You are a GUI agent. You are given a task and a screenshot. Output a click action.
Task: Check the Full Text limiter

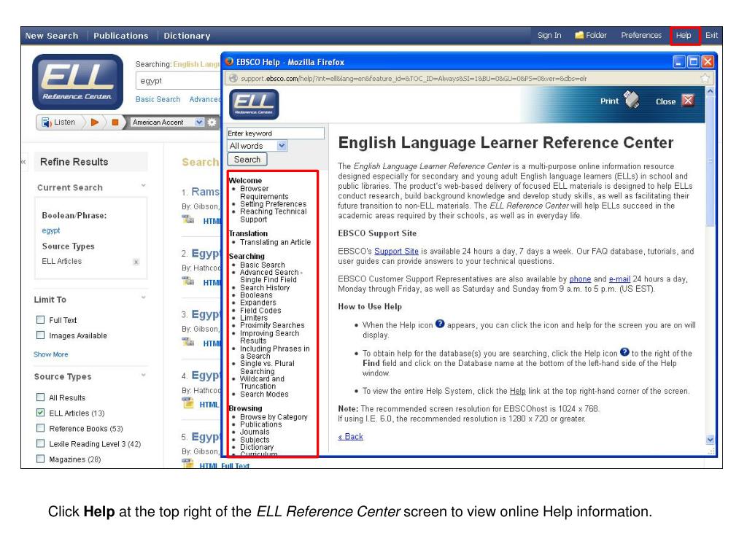tap(41, 320)
